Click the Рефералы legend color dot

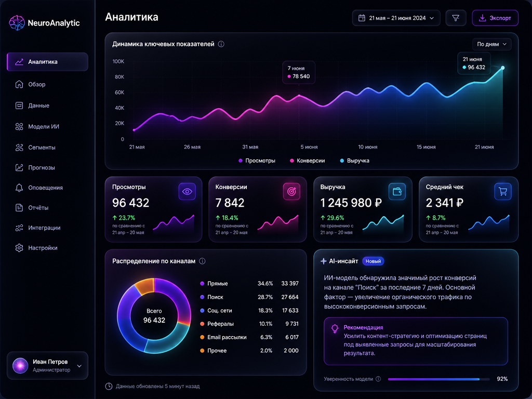[202, 324]
